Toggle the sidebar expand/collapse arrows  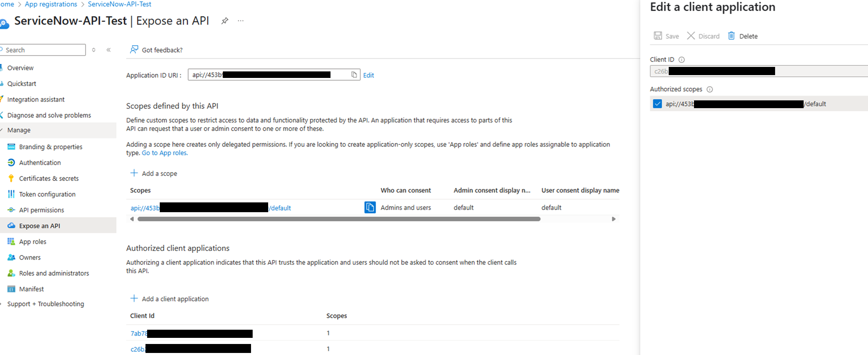[94, 50]
